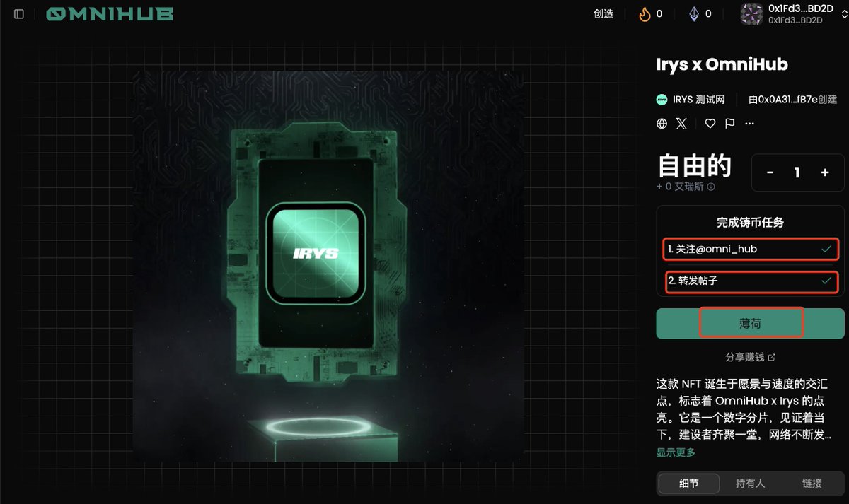The image size is (849, 504).
Task: Open task 转发帖子
Action: 751,281
